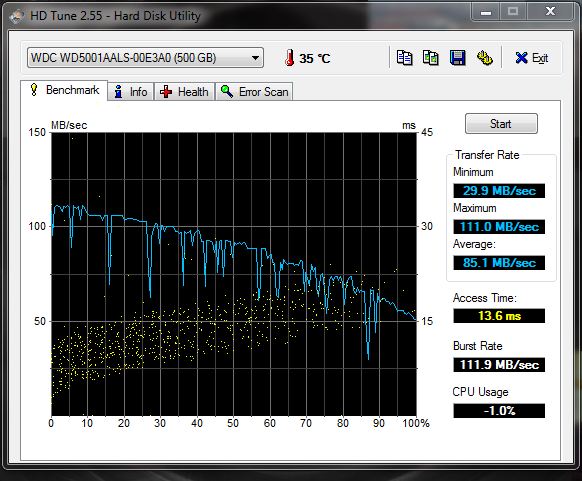Click the access time value 13.6 ms
Image resolution: width=582 pixels, height=481 pixels.
[x=499, y=316]
